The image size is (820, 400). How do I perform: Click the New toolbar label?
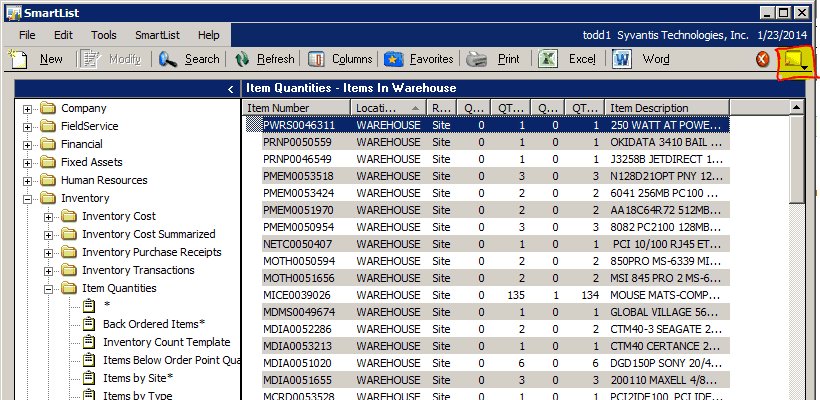click(51, 59)
